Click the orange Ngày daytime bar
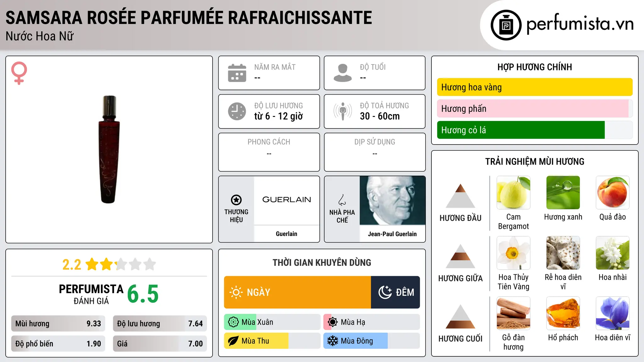644x362 pixels. click(x=297, y=292)
